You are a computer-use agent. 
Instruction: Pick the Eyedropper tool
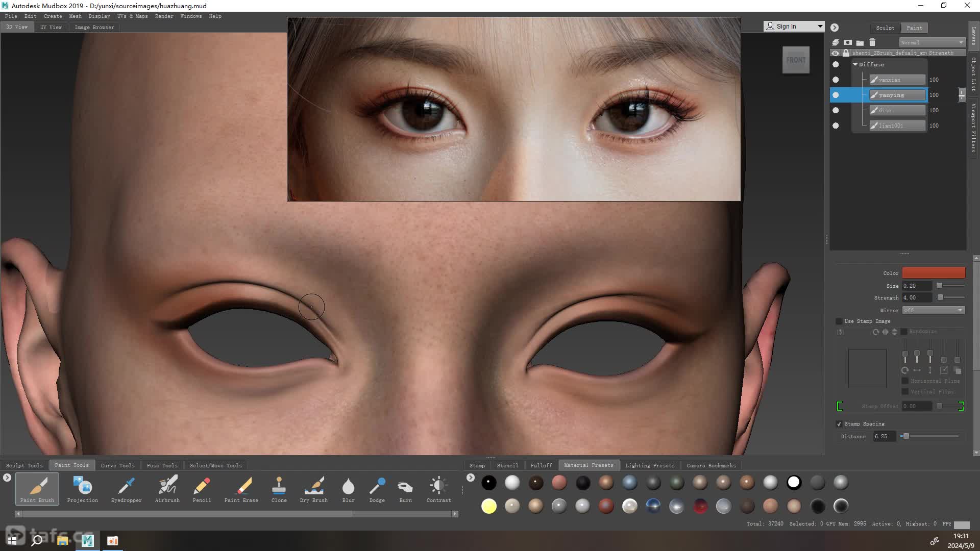(126, 489)
